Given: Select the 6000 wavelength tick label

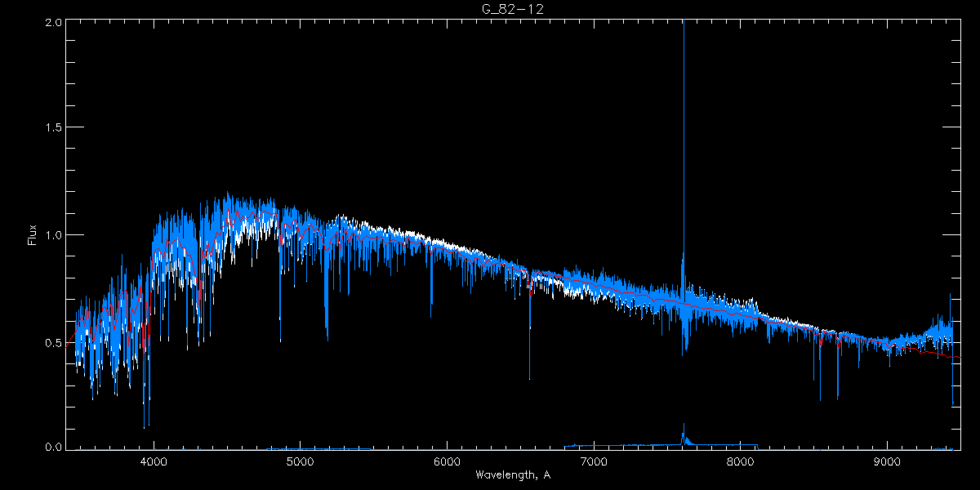Looking at the screenshot, I should [448, 461].
